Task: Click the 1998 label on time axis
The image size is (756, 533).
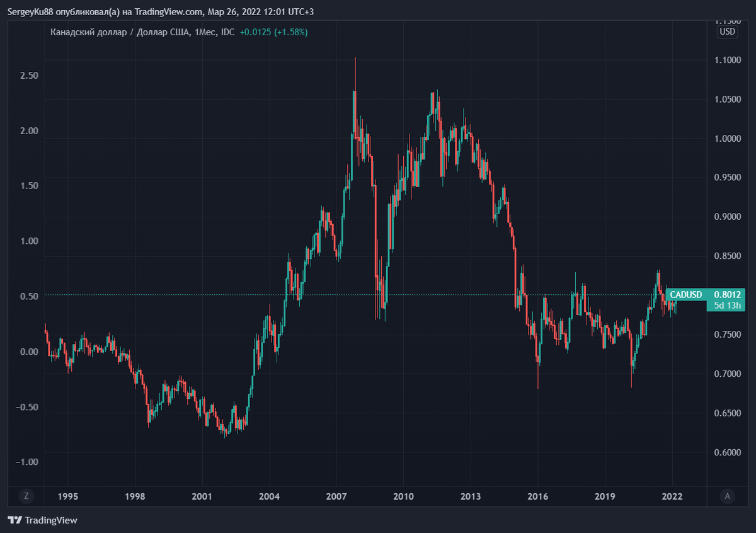Action: 134,496
